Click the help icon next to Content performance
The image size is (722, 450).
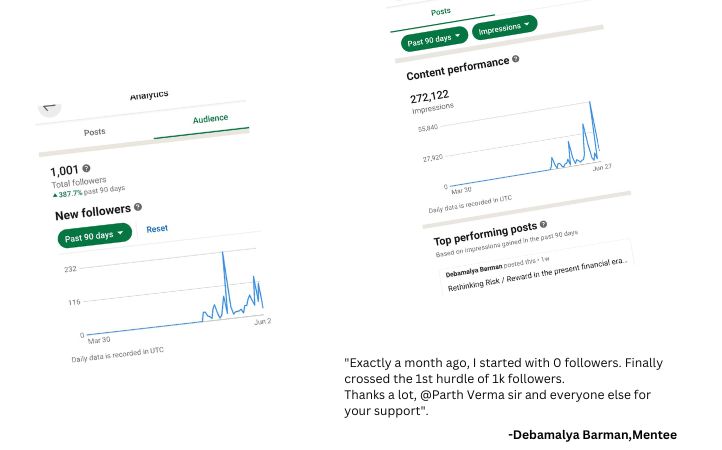516,59
